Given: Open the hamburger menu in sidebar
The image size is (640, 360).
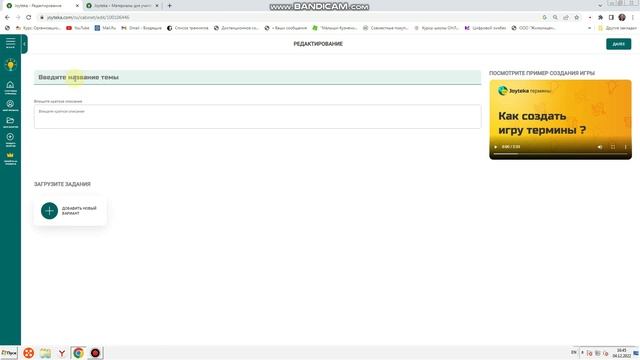Looking at the screenshot, I should pyautogui.click(x=10, y=43).
